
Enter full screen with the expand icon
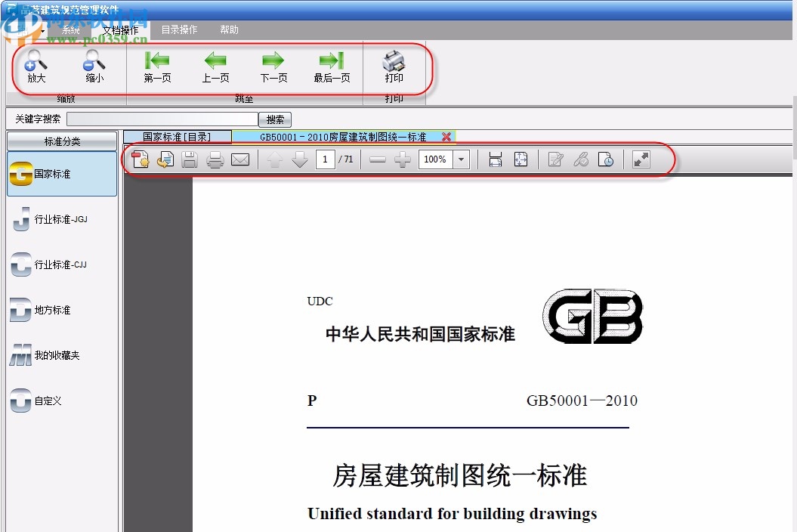[641, 159]
